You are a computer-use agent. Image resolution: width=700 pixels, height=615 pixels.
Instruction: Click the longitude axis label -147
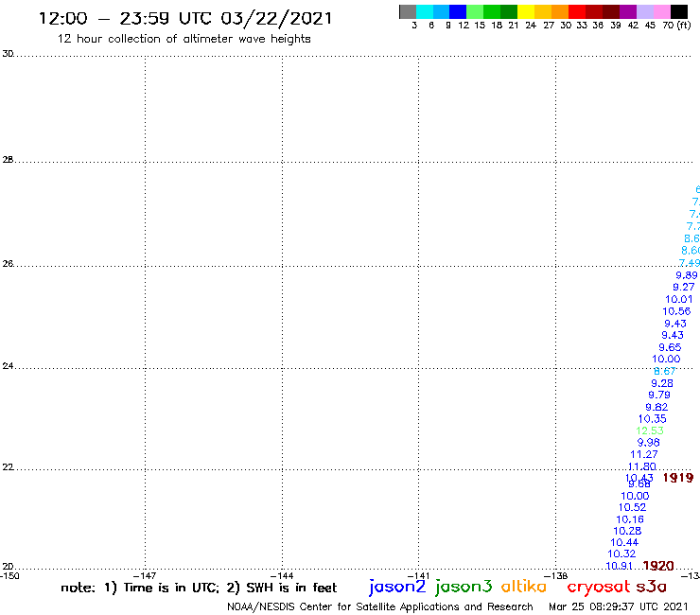coord(145,575)
